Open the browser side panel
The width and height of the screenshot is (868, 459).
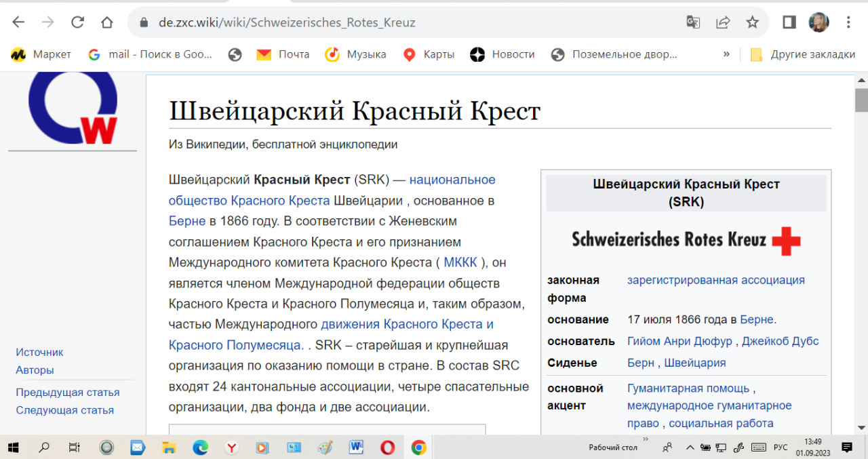click(x=789, y=22)
